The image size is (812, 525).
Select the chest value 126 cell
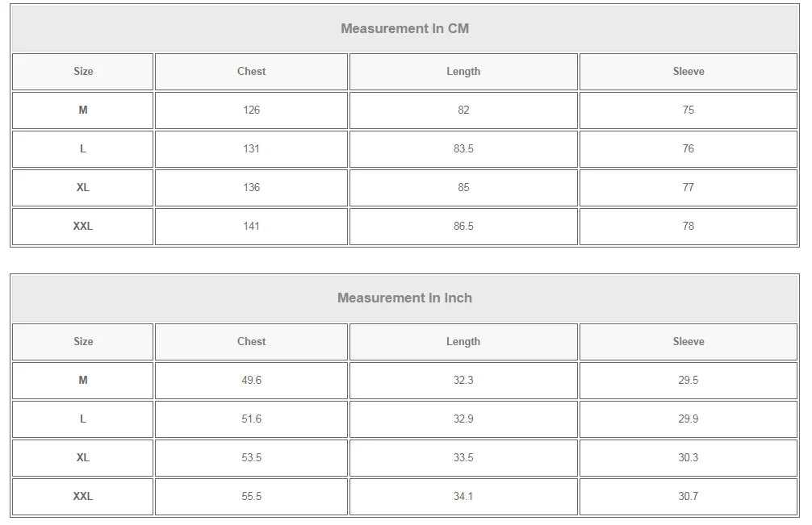(x=251, y=110)
